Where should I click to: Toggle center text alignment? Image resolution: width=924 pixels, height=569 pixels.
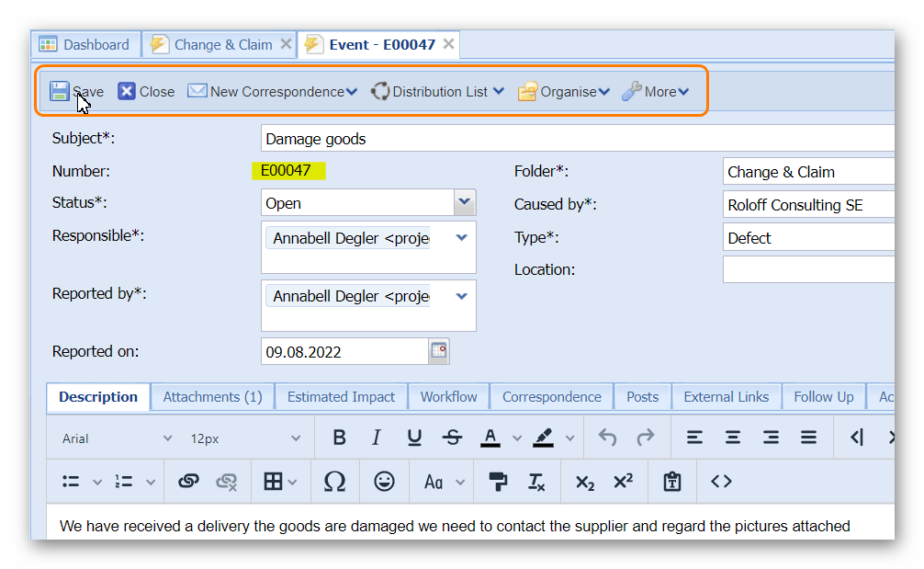click(x=733, y=438)
